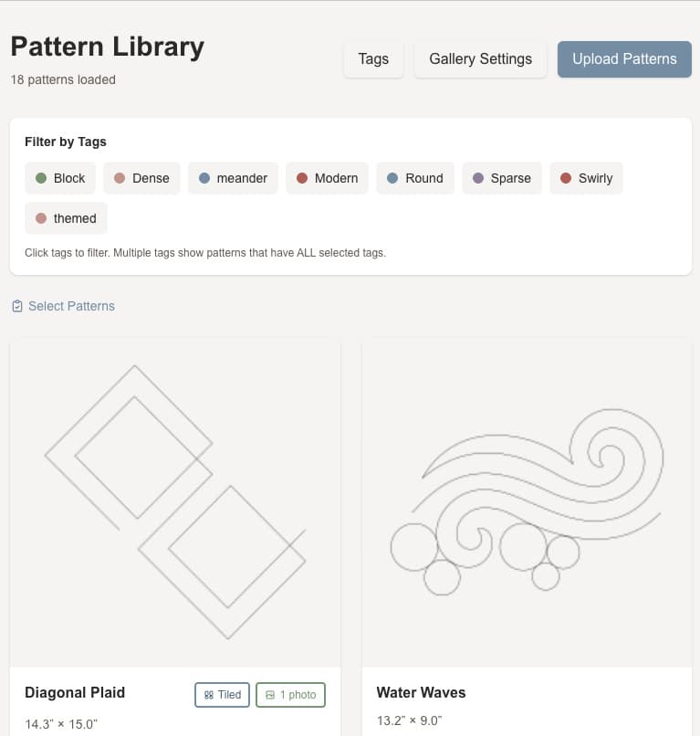This screenshot has width=700, height=736.
Task: Click the clipboard icon beside Select Patterns
Action: coord(16,306)
